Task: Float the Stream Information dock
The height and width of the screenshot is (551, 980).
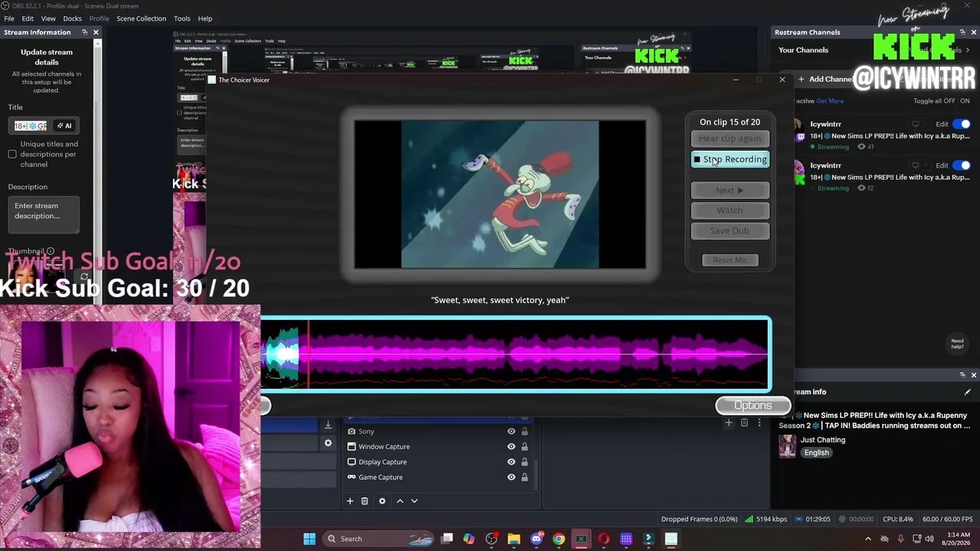Action: click(x=84, y=32)
